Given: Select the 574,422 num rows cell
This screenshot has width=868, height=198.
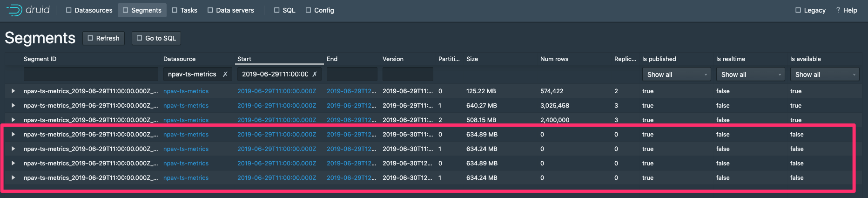Looking at the screenshot, I should point(552,91).
